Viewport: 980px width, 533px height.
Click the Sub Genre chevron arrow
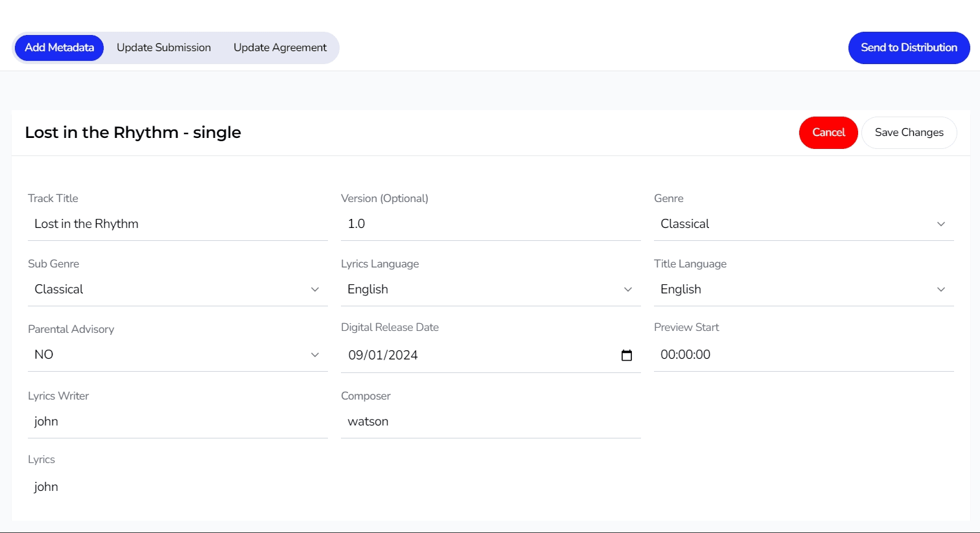pyautogui.click(x=314, y=289)
